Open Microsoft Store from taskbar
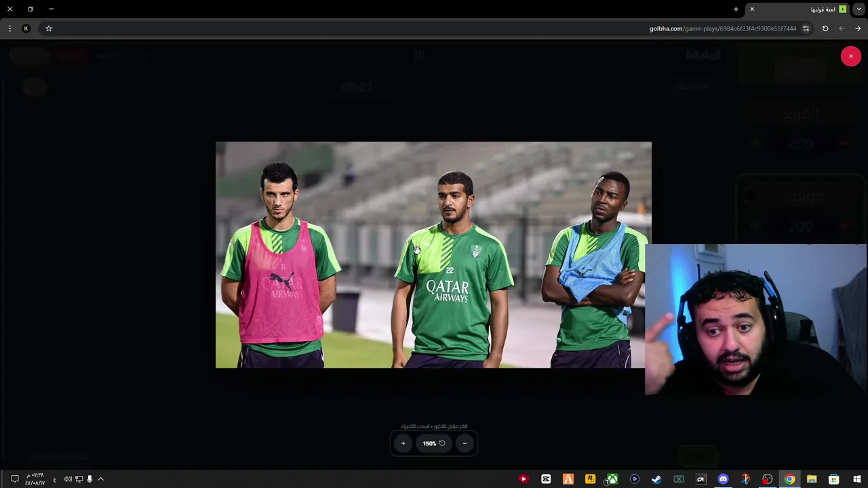The image size is (868, 488). point(834,479)
